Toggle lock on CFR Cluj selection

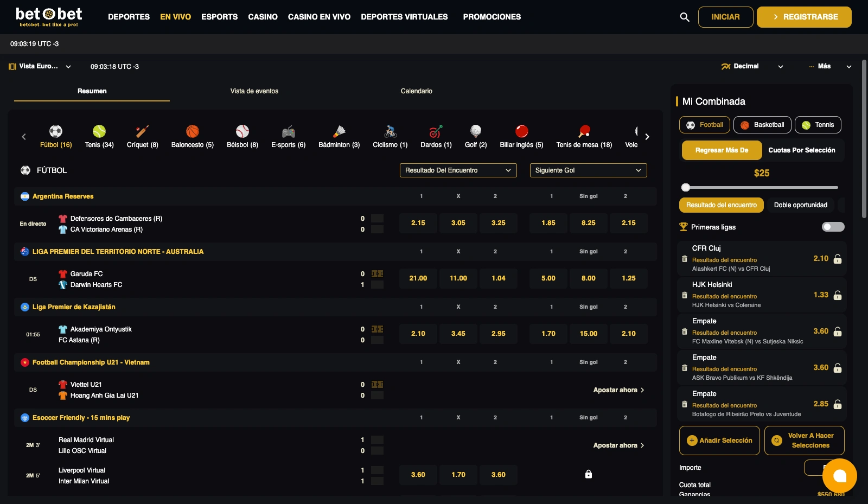[x=838, y=259]
